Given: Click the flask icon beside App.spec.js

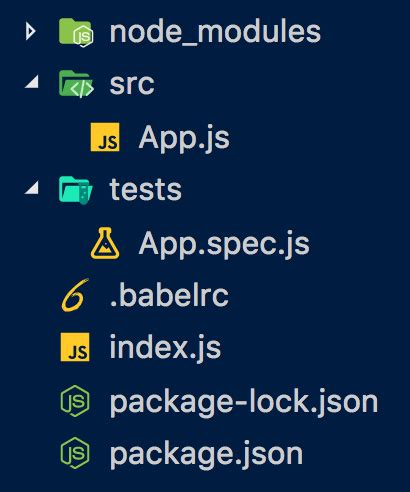Looking at the screenshot, I should click(x=105, y=243).
